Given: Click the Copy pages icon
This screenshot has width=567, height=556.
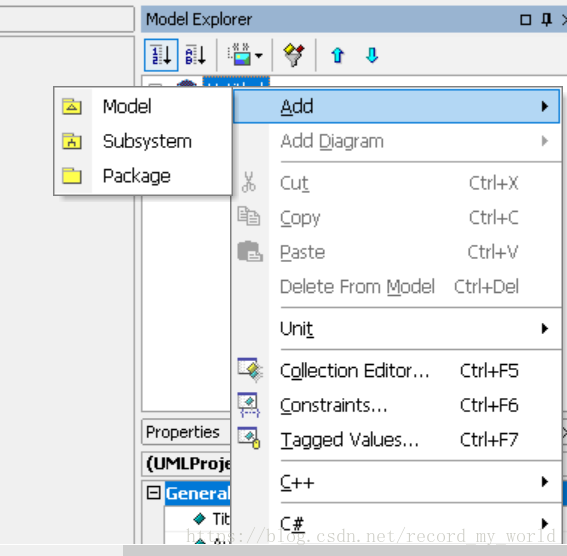Looking at the screenshot, I should point(249,216).
